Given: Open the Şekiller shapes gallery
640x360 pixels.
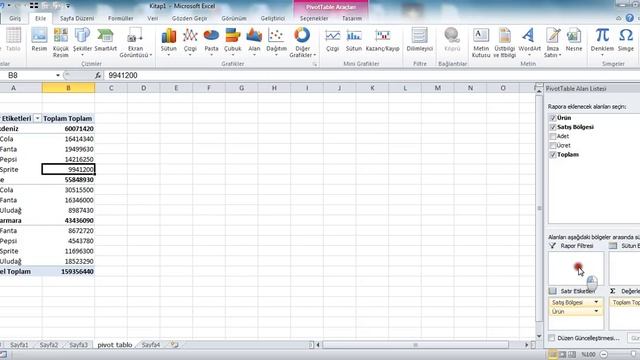Looking at the screenshot, I should (82, 42).
